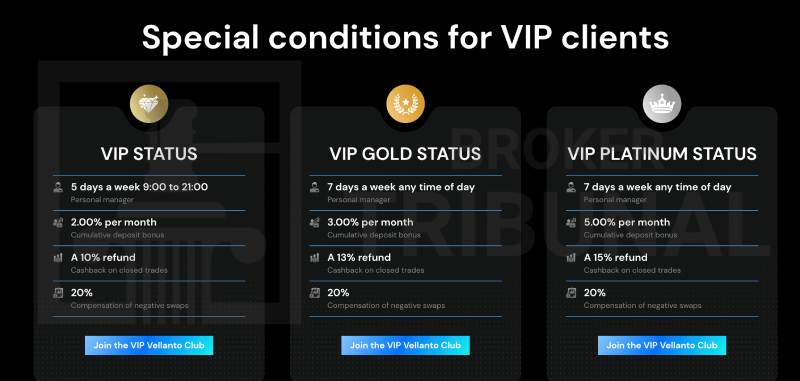Click the deposit bonus icon beside 5.00% per month

click(x=571, y=222)
